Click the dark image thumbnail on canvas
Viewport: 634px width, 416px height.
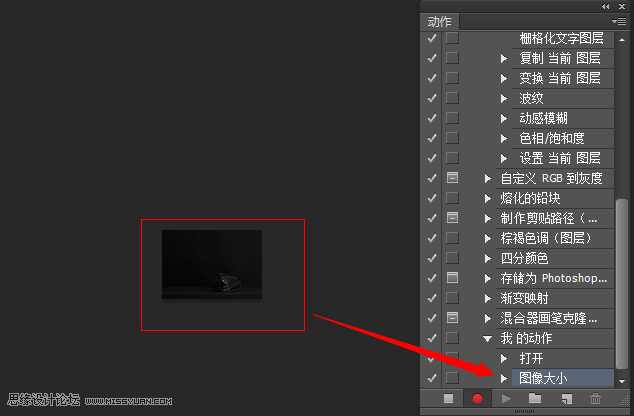click(212, 264)
